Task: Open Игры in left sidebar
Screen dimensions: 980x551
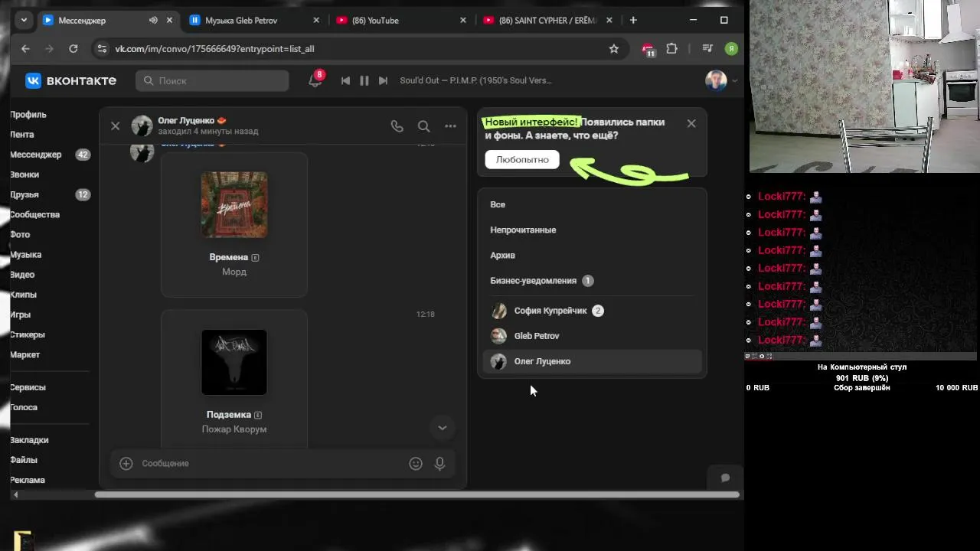Action: pos(21,315)
